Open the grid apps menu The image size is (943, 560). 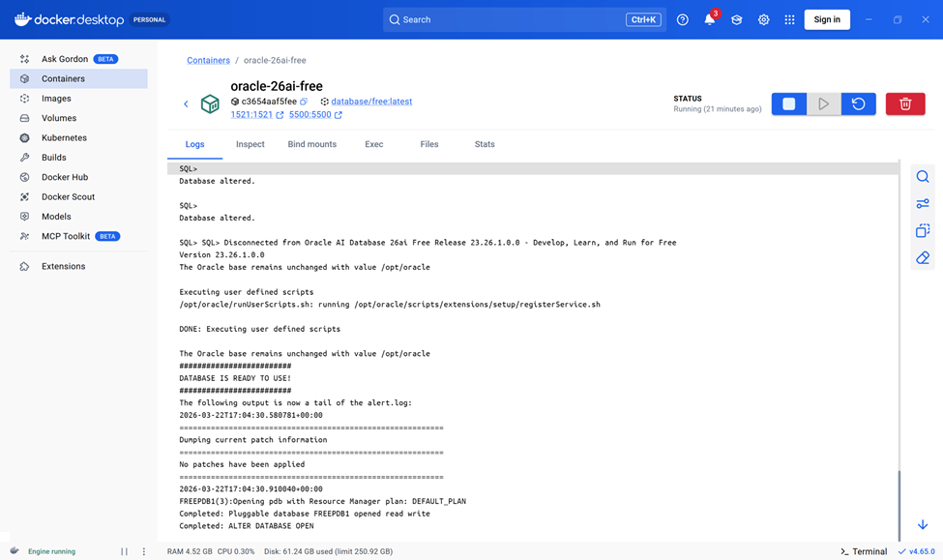789,19
